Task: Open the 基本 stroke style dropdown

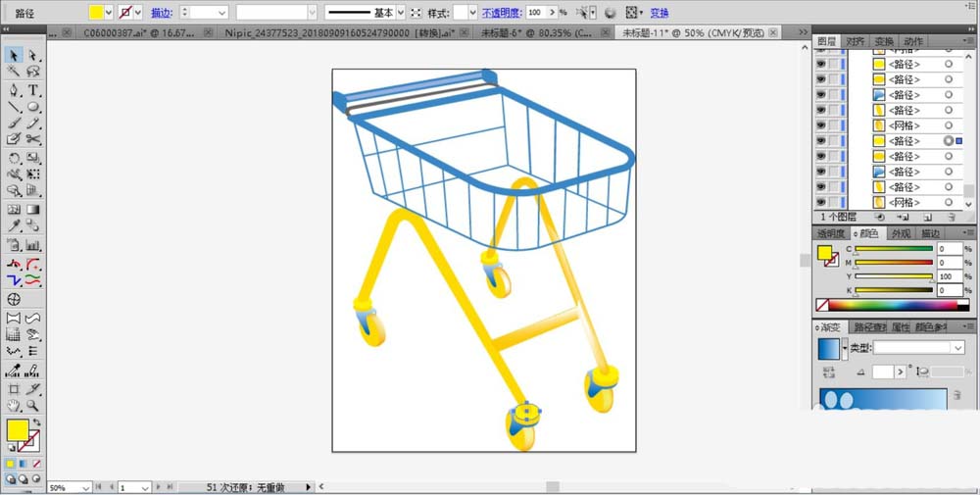Action: tap(401, 13)
